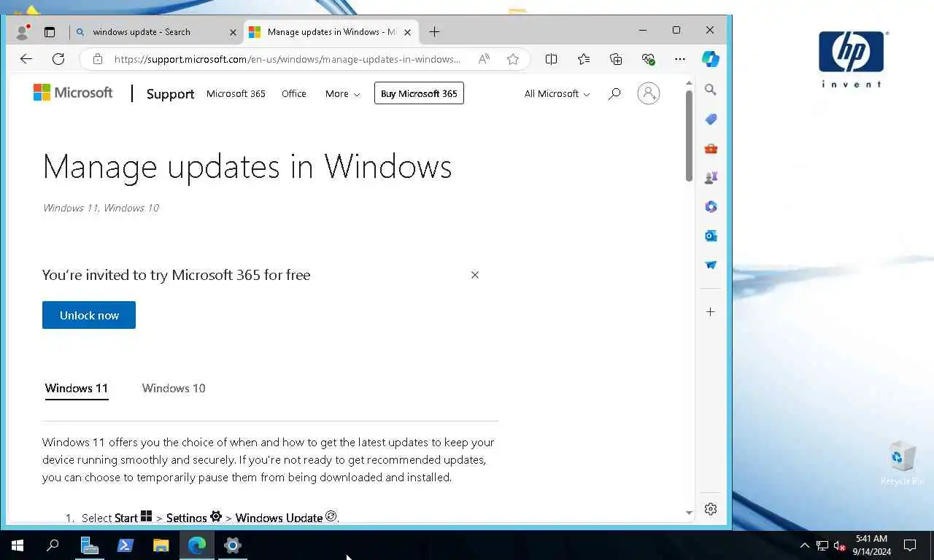Customize sidebar with the plus icon
The width and height of the screenshot is (934, 560).
pyautogui.click(x=711, y=311)
